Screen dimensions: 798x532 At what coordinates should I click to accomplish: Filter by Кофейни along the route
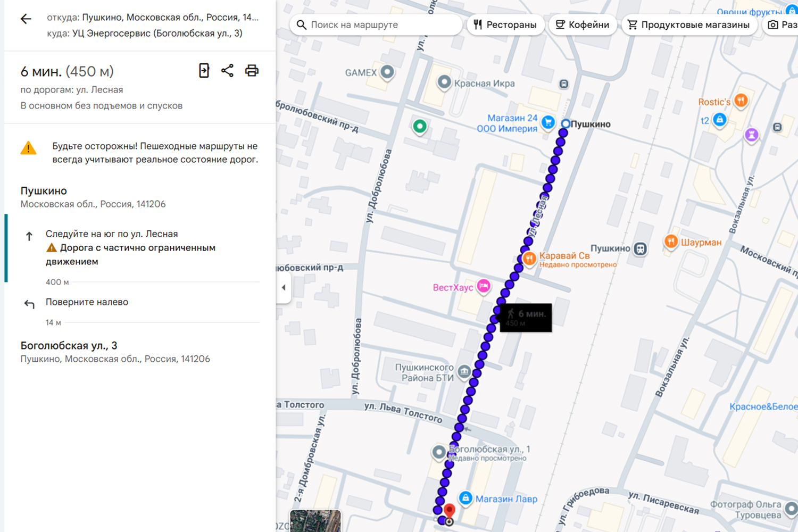(x=583, y=25)
